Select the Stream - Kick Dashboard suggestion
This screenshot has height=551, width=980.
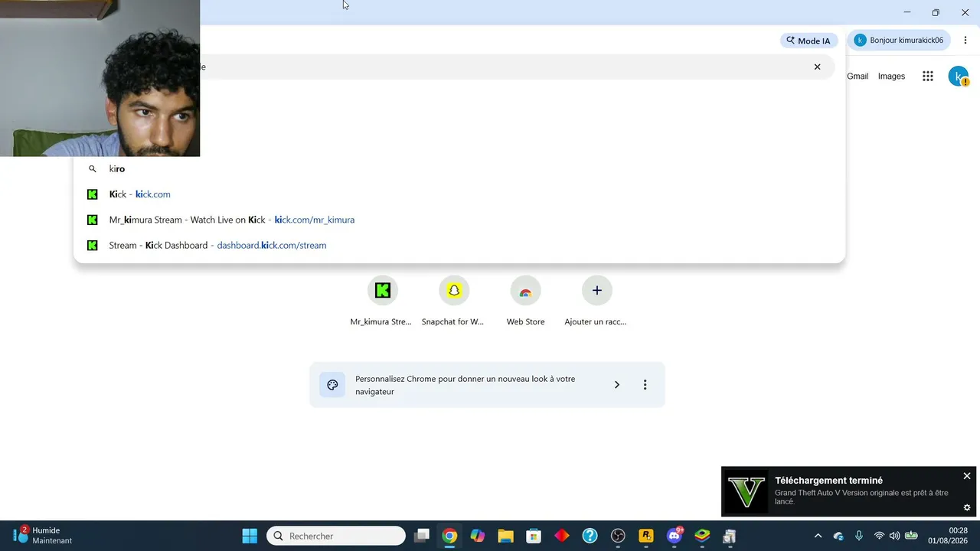click(459, 245)
